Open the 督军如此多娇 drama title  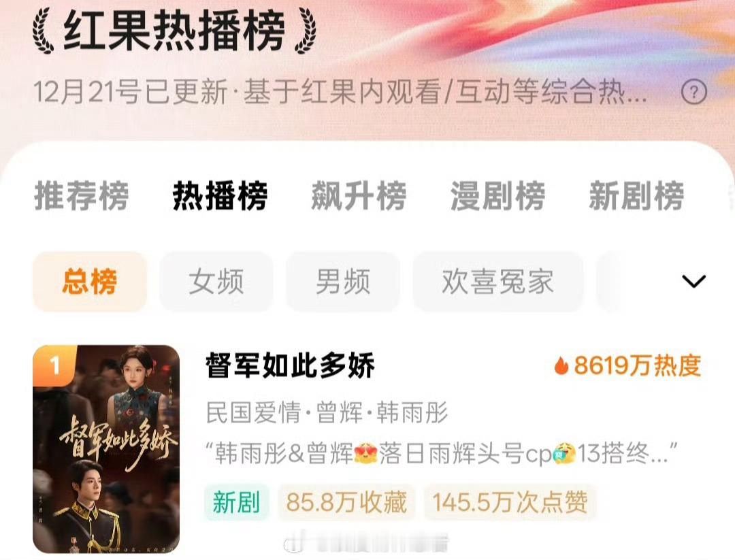(290, 365)
